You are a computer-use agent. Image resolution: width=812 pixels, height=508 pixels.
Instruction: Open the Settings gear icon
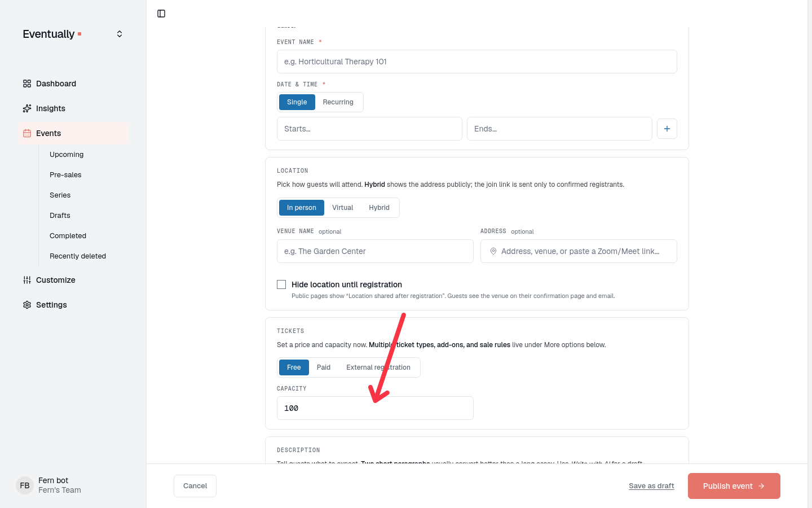[x=27, y=305]
